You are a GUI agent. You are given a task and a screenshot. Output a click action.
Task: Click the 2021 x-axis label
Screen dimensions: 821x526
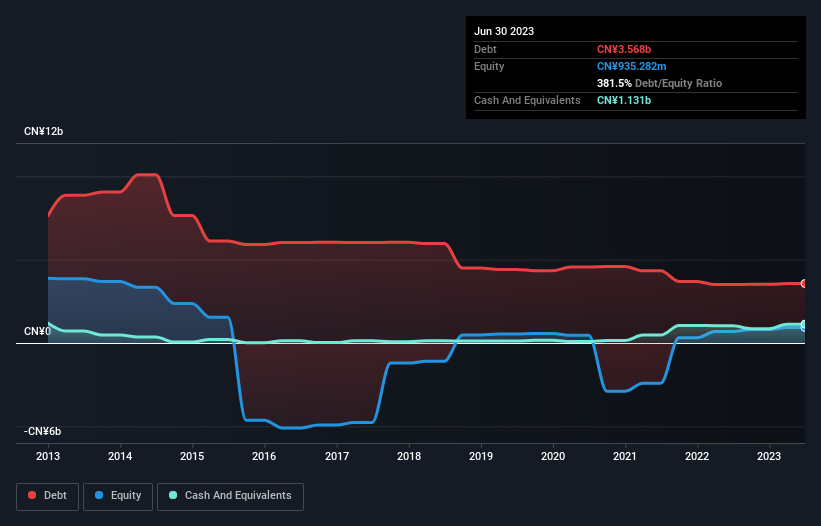coord(625,456)
